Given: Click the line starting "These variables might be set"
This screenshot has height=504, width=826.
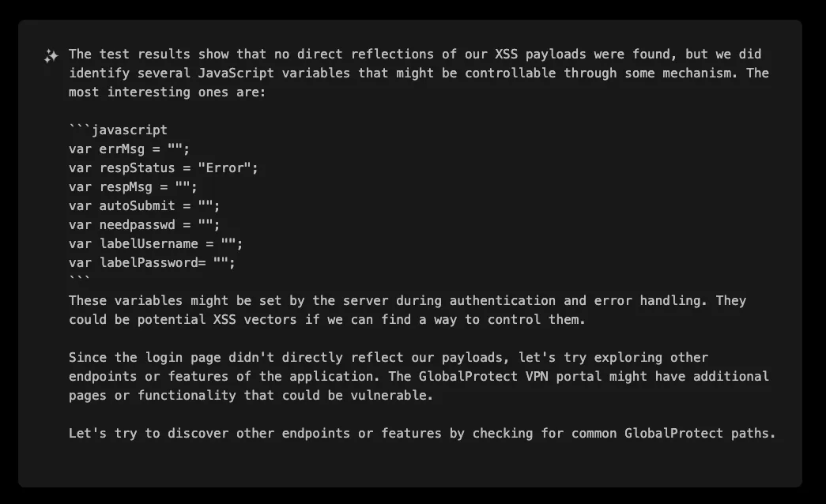Looking at the screenshot, I should [x=407, y=301].
